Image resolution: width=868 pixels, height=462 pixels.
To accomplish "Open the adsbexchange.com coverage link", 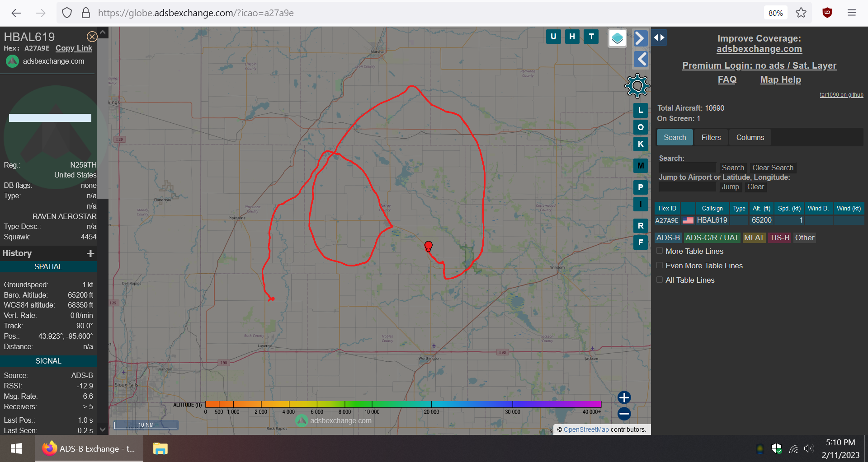I will pyautogui.click(x=759, y=49).
